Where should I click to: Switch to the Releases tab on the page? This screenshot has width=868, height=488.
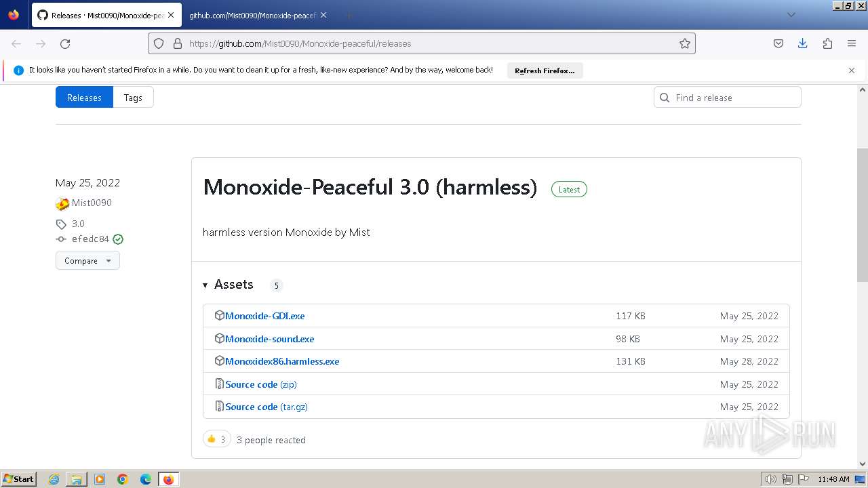[84, 98]
